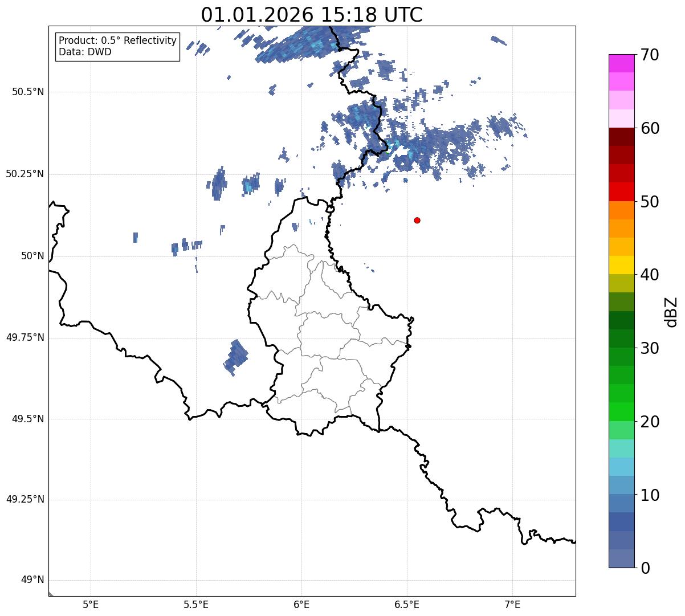The image size is (685, 616).
Task: Click the orange swatch just below 50 dBZ
Action: 621,210
